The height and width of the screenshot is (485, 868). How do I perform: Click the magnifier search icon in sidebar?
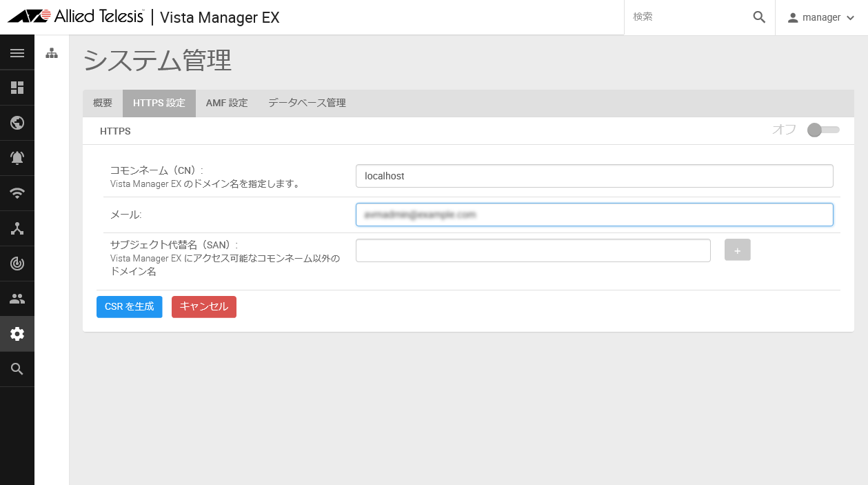tap(17, 369)
